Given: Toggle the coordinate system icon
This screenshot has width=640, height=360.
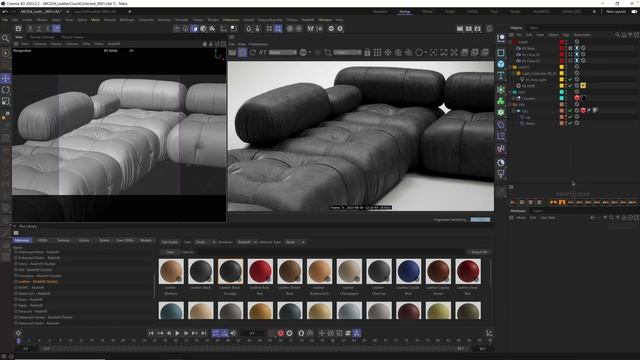Looking at the screenshot, I should point(57,28).
